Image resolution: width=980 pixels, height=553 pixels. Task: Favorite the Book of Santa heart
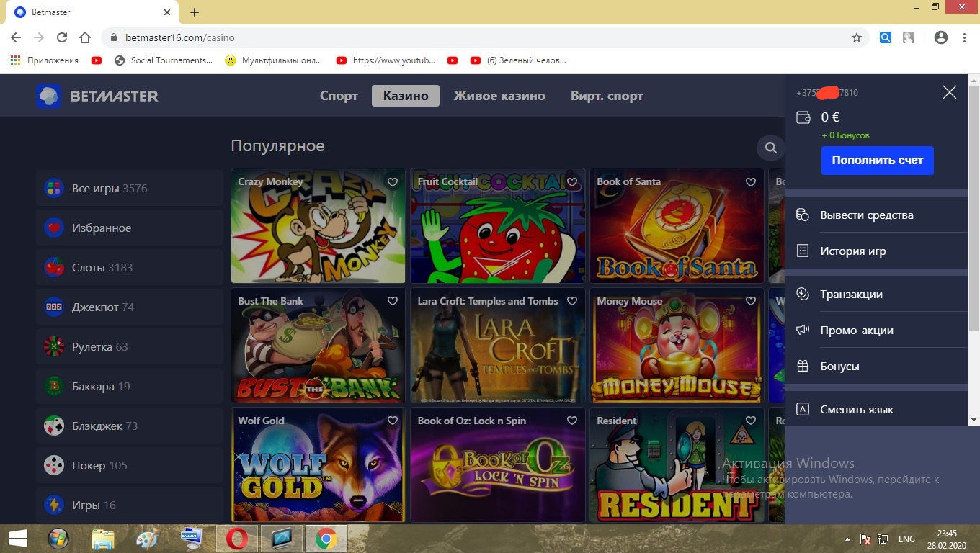pos(751,182)
